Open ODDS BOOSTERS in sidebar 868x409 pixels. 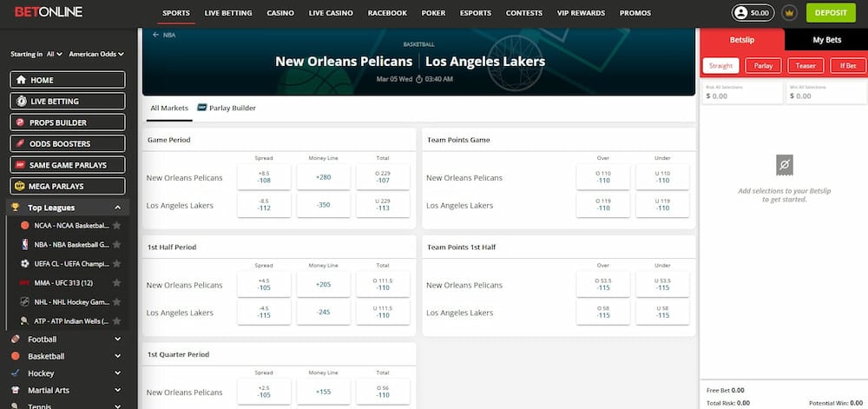click(68, 143)
